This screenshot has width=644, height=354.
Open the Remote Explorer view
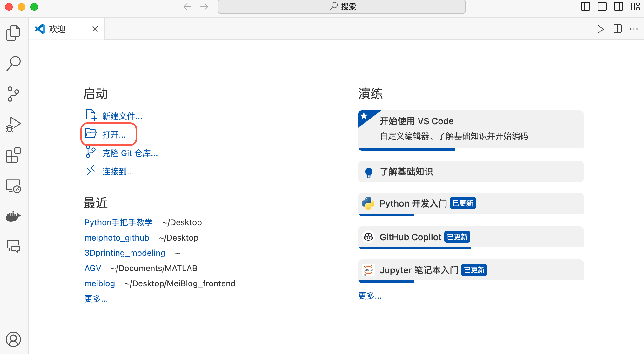point(13,186)
